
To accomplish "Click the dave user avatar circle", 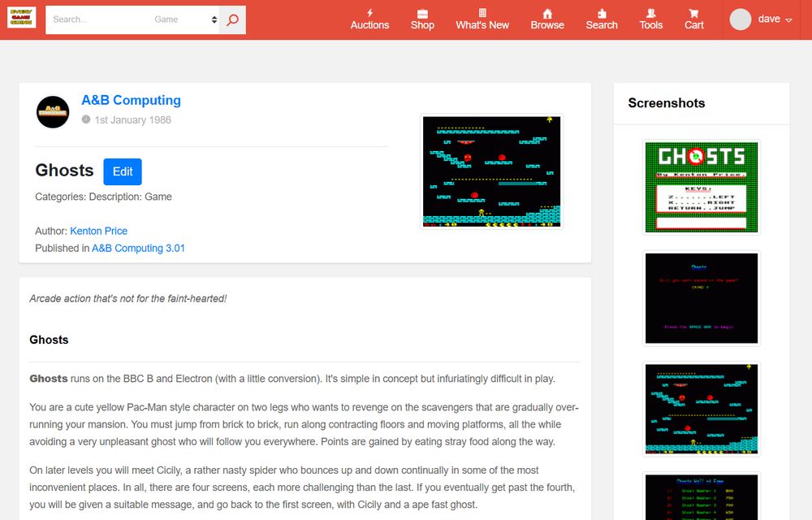I will pyautogui.click(x=741, y=19).
